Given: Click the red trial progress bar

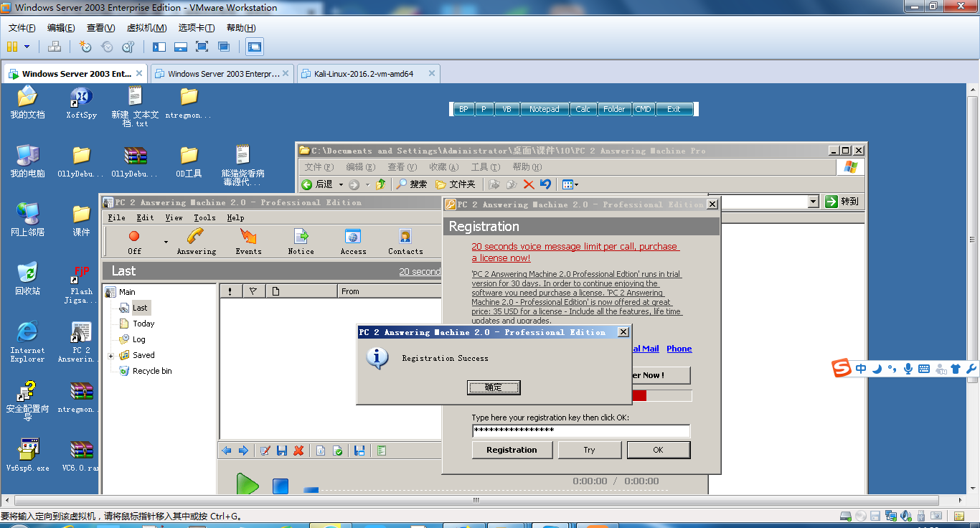Looking at the screenshot, I should 639,395.
